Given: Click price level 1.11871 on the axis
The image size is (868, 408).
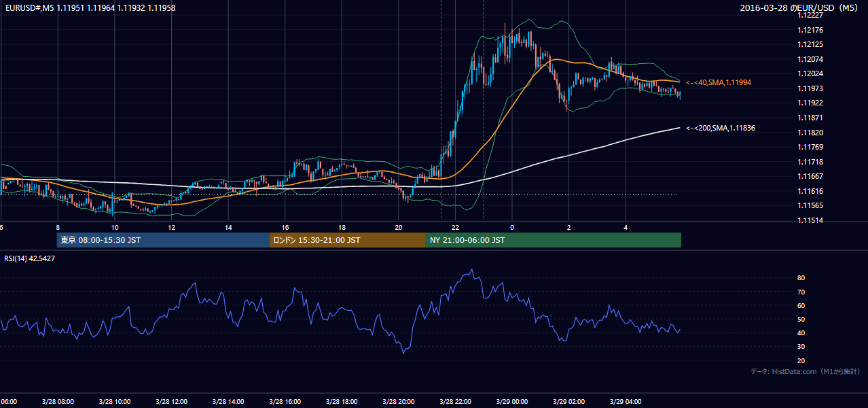Looking at the screenshot, I should [811, 118].
